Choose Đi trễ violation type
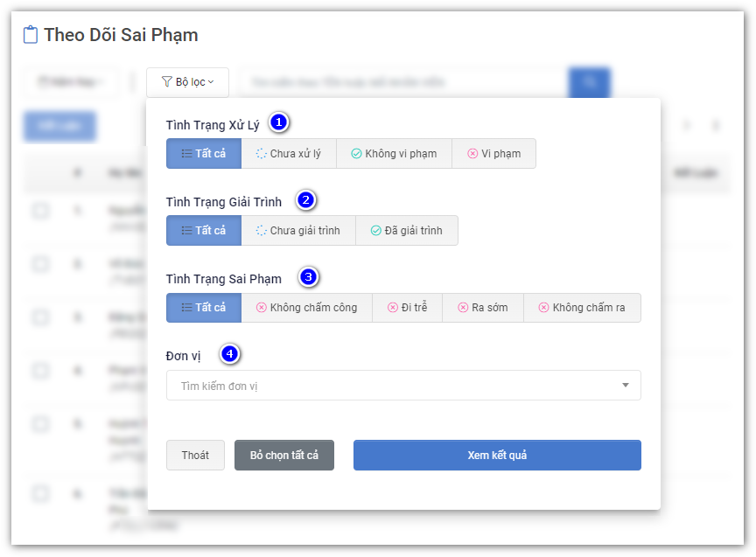The image size is (756, 557). coord(407,308)
